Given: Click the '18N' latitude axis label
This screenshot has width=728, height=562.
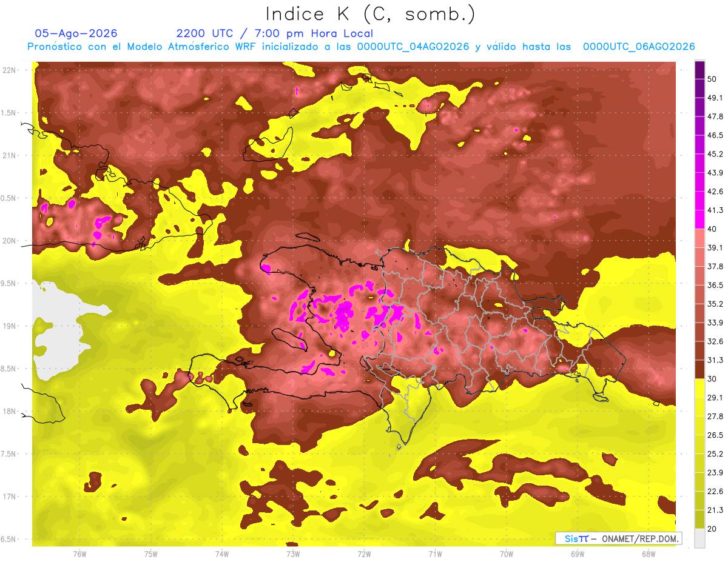Looking at the screenshot, I should [x=9, y=412].
